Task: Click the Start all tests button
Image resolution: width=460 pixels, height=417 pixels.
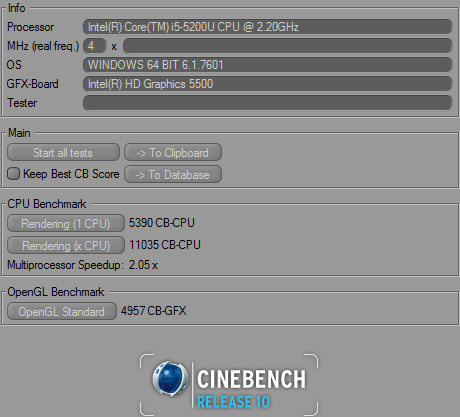Action: click(63, 153)
